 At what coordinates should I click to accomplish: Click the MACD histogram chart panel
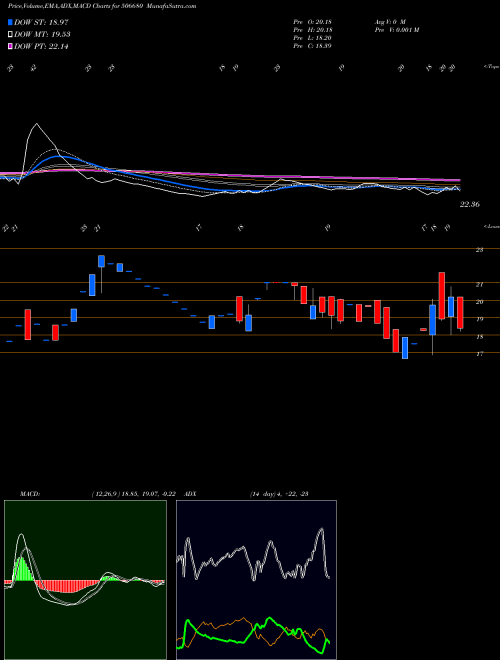85,580
